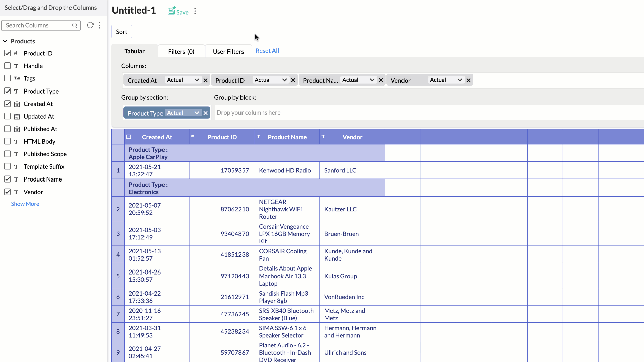Collapse the Products section in the sidebar
The image size is (644, 362).
point(5,41)
